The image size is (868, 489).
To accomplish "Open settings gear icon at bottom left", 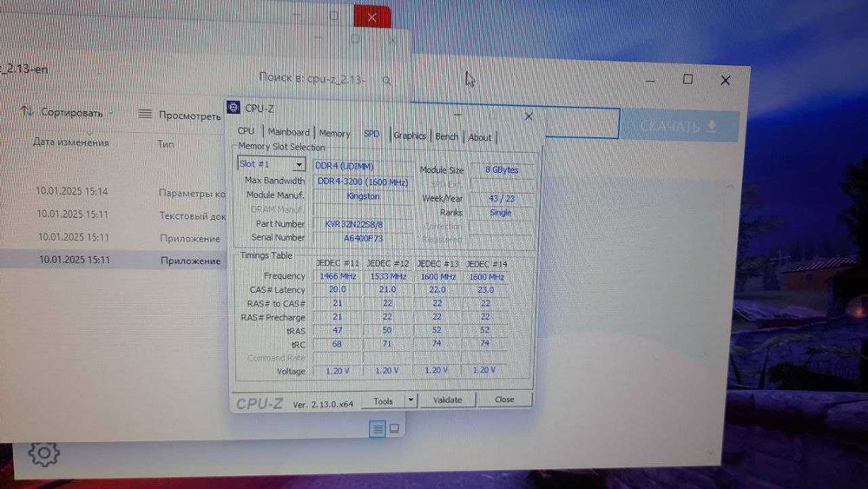I will tap(43, 453).
